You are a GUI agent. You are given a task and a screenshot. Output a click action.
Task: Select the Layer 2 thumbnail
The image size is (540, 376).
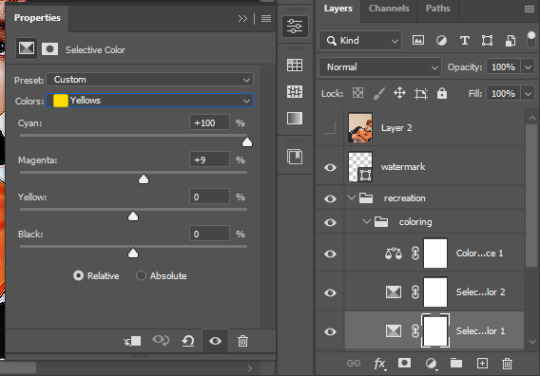360,128
